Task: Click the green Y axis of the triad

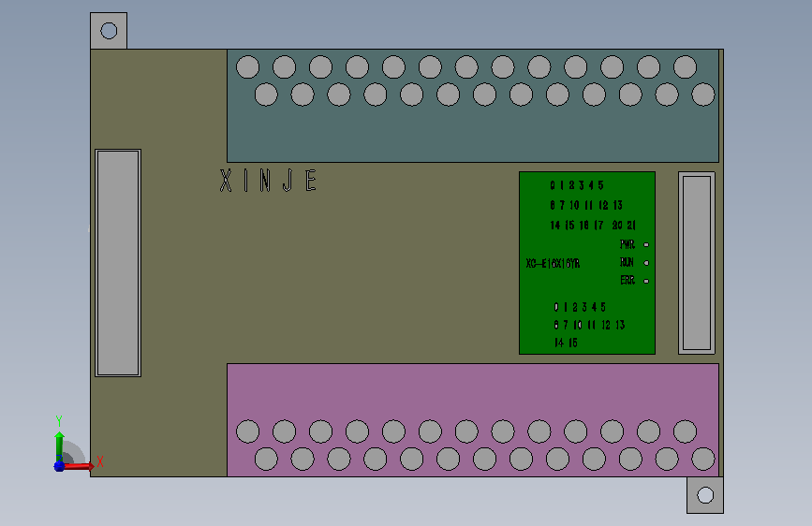Action: pos(59,446)
